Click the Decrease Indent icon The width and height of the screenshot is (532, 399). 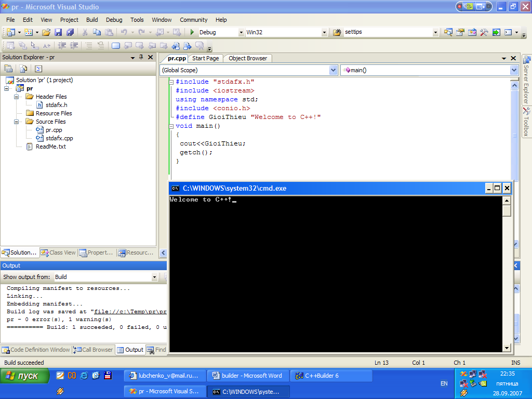pyautogui.click(x=62, y=46)
